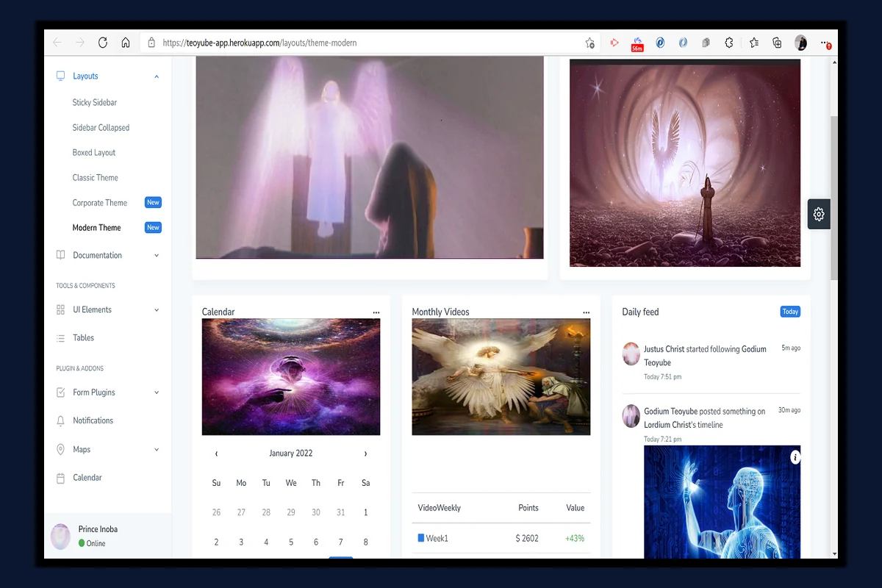Click Prince Inoba's profile avatar
Viewport: 882px width, 588px height.
tap(60, 537)
